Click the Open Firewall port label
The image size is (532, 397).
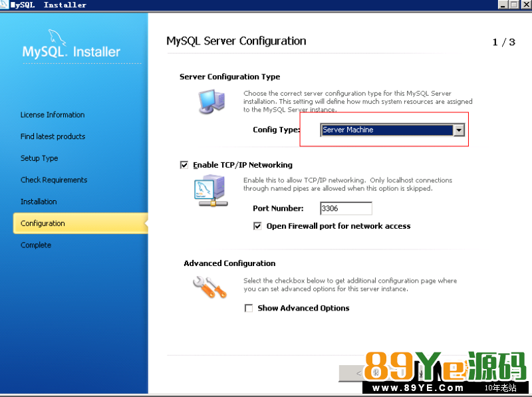coord(338,226)
